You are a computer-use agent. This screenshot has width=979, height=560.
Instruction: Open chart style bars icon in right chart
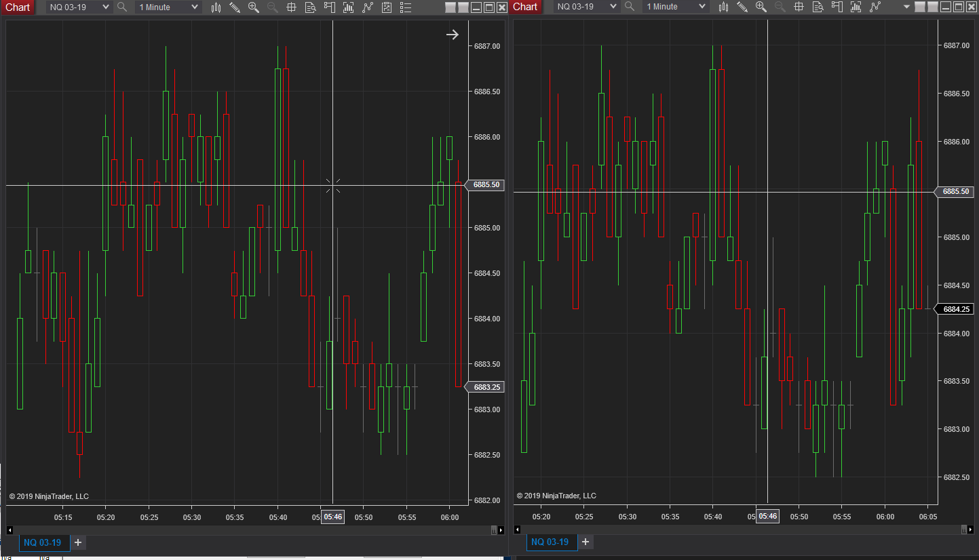click(x=724, y=7)
